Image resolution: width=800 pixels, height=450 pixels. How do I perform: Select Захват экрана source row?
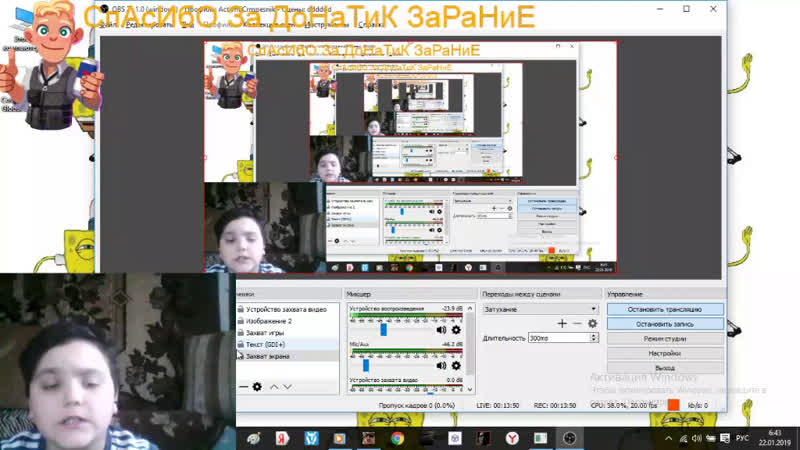(x=287, y=356)
